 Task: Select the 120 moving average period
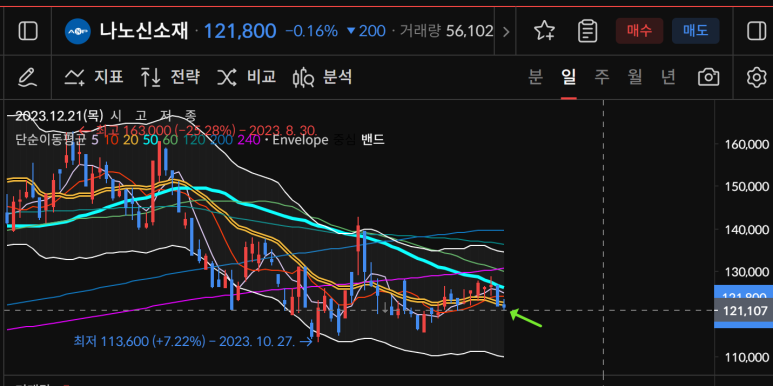[194, 140]
